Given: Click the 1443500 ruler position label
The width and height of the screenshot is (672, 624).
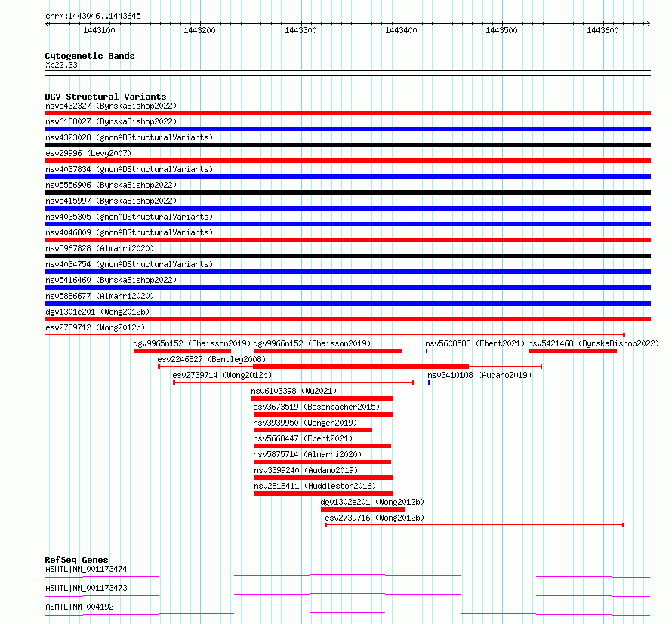Looking at the screenshot, I should (x=501, y=30).
